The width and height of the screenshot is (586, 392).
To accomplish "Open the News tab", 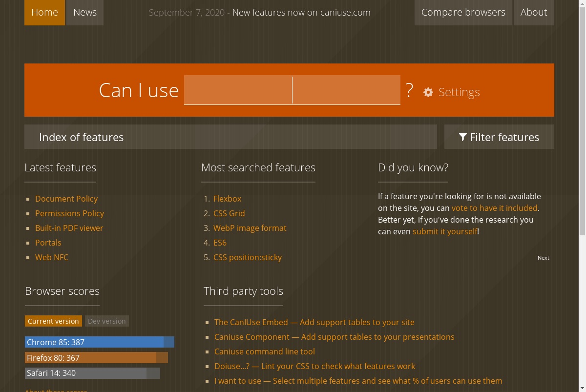I will [85, 13].
